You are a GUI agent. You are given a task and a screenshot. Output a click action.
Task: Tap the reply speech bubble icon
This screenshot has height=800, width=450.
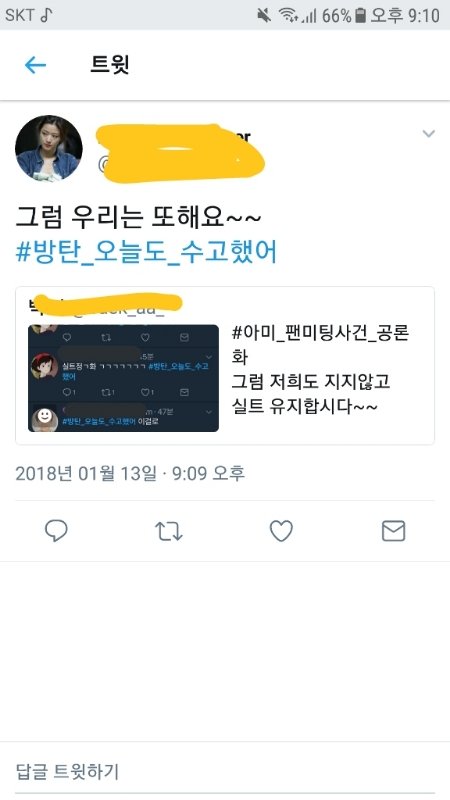tap(56, 531)
